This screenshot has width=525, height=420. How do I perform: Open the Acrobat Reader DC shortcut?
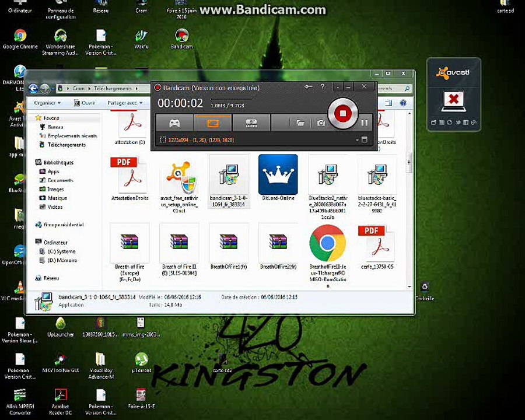61,401
